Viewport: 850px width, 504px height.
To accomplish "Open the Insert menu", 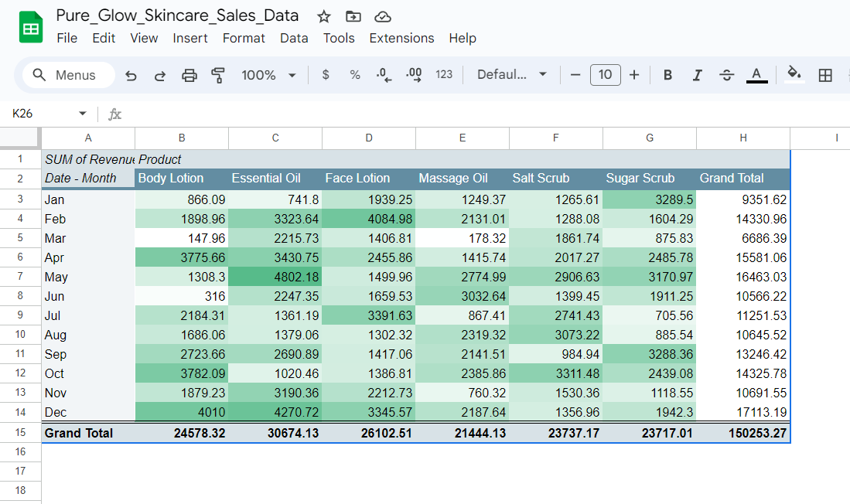I will point(190,38).
